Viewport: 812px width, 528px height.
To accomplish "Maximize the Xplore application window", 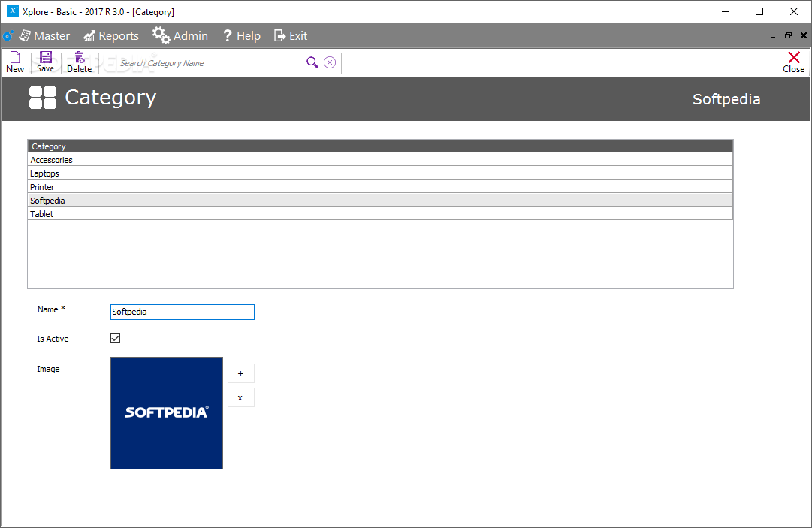I will [759, 11].
